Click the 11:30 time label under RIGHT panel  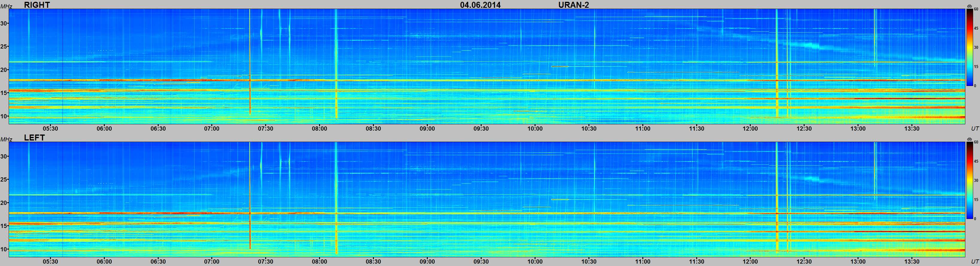[697, 129]
